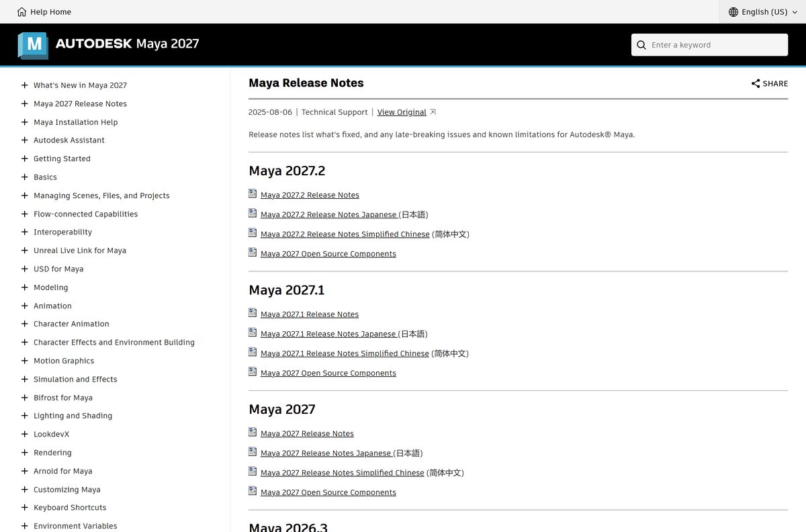Expand the Basics section
Image resolution: width=806 pixels, height=532 pixels.
point(24,177)
